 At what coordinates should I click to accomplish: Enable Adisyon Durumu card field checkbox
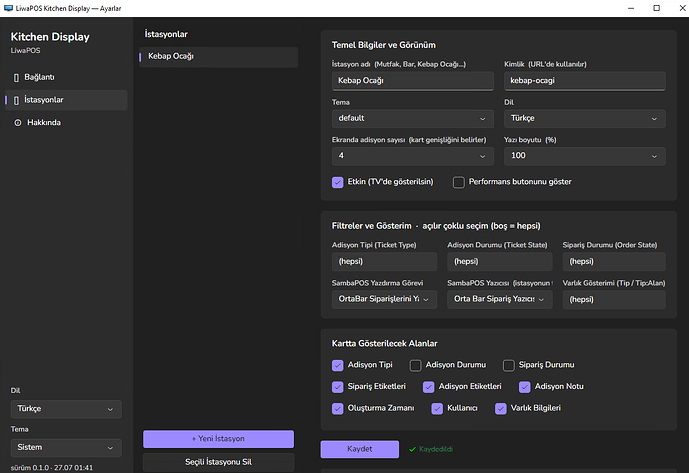pos(415,365)
